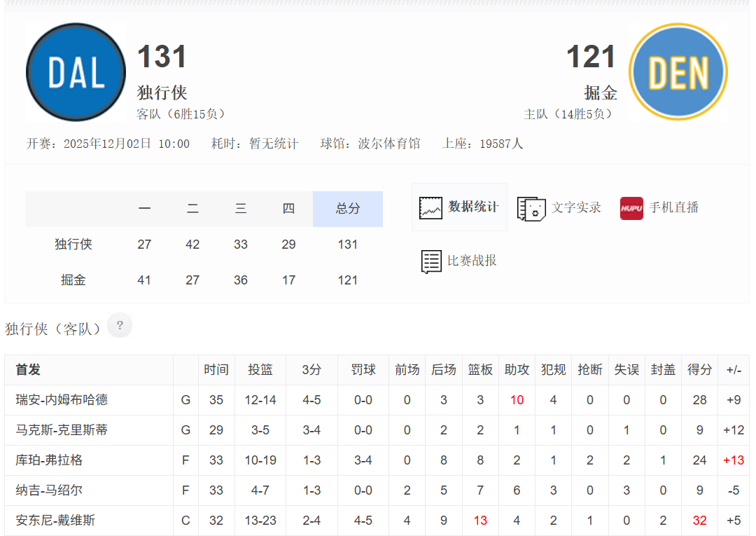Switch to the 数据统计 tab

coord(459,207)
